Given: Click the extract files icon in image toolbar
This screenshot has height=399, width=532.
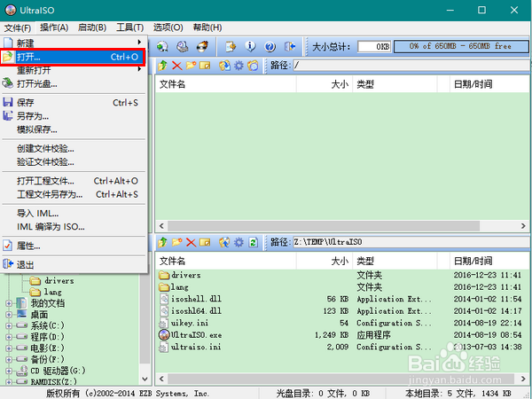Looking at the screenshot, I should coord(224,65).
